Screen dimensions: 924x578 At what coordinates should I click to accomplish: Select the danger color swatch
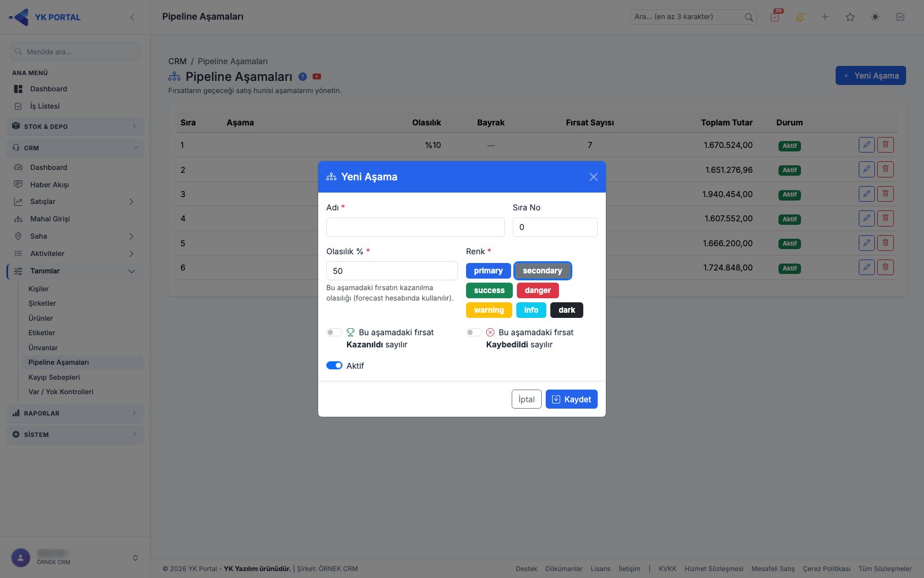538,290
